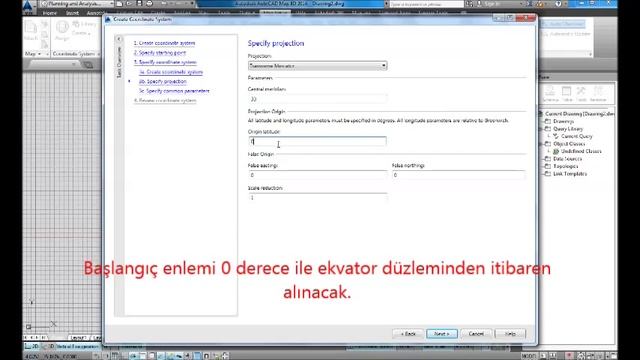Open sub-step 3b. Specify projection
640x360 pixels.
point(162,82)
